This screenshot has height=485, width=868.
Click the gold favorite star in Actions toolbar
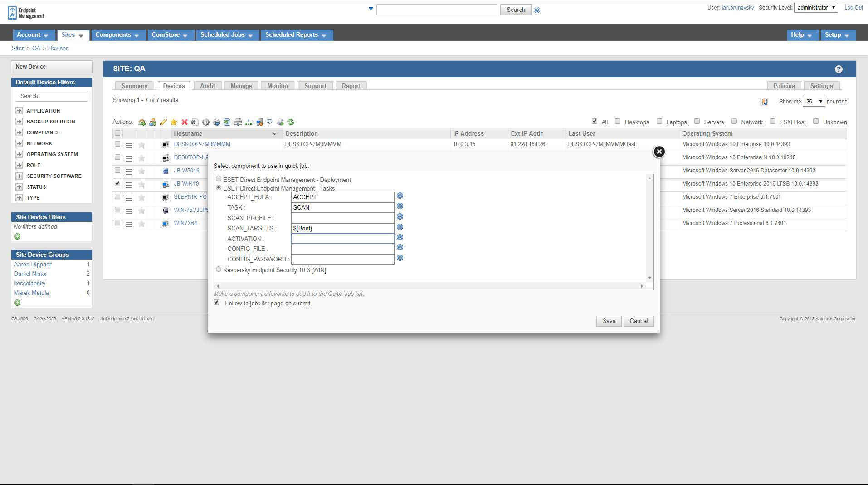tap(174, 122)
